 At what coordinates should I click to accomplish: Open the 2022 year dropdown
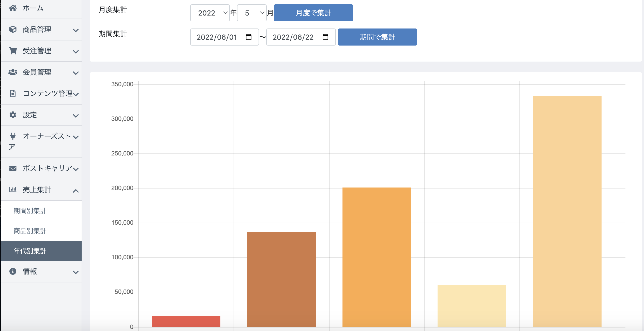(210, 13)
